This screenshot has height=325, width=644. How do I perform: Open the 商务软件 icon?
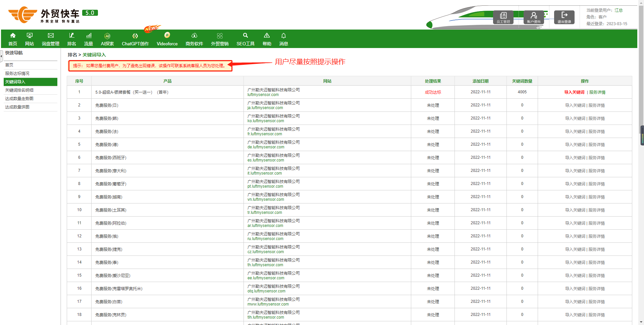(194, 36)
